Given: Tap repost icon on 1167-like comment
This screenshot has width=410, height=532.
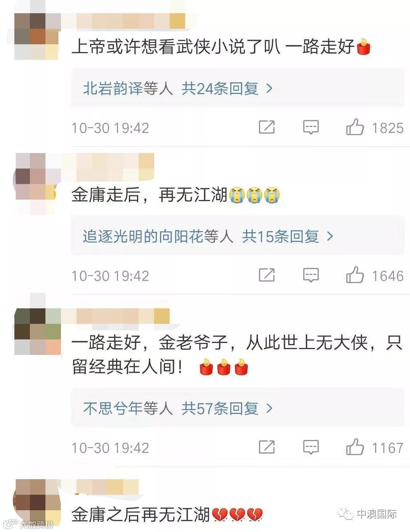Looking at the screenshot, I should (x=267, y=447).
